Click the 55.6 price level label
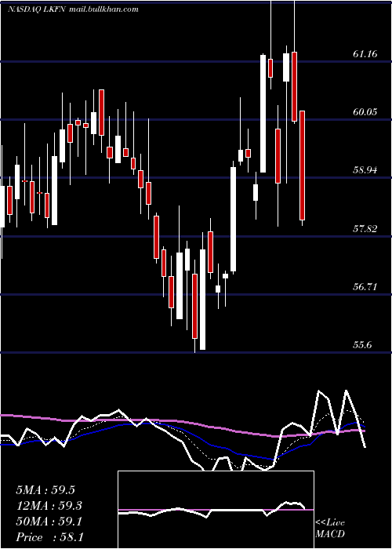The width and height of the screenshot is (392, 549). pos(362,345)
